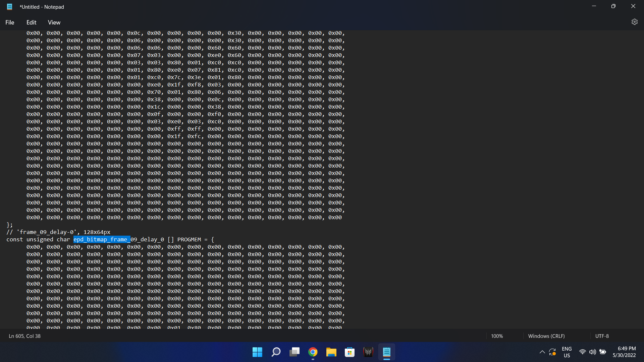
Task: Open Notepad settings via the gear icon
Action: (x=635, y=22)
